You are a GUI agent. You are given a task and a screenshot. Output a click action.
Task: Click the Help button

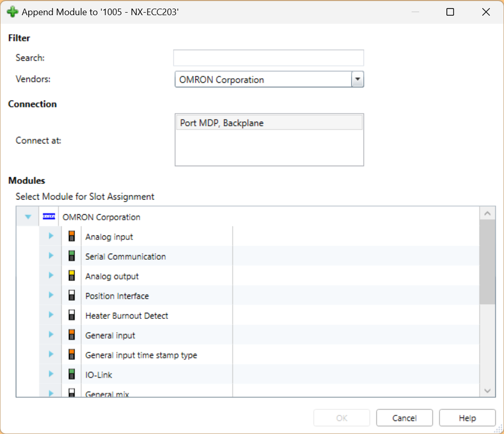tap(467, 418)
